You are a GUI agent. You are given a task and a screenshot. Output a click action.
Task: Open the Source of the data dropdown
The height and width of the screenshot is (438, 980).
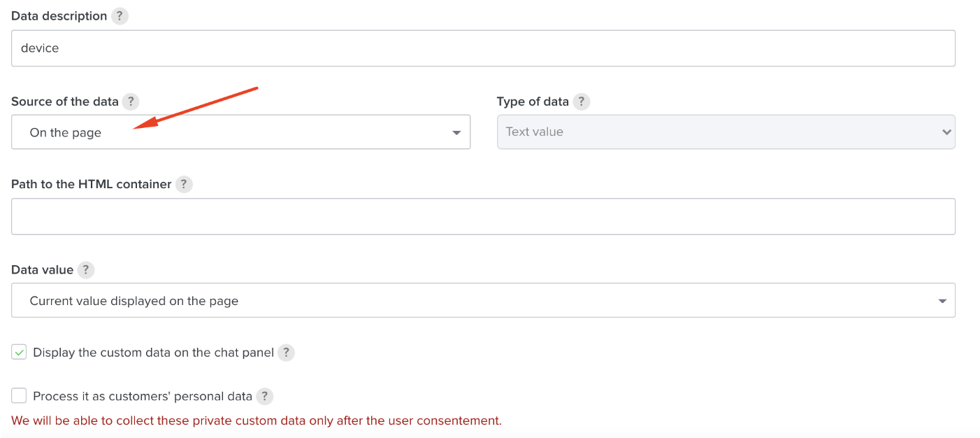point(240,132)
